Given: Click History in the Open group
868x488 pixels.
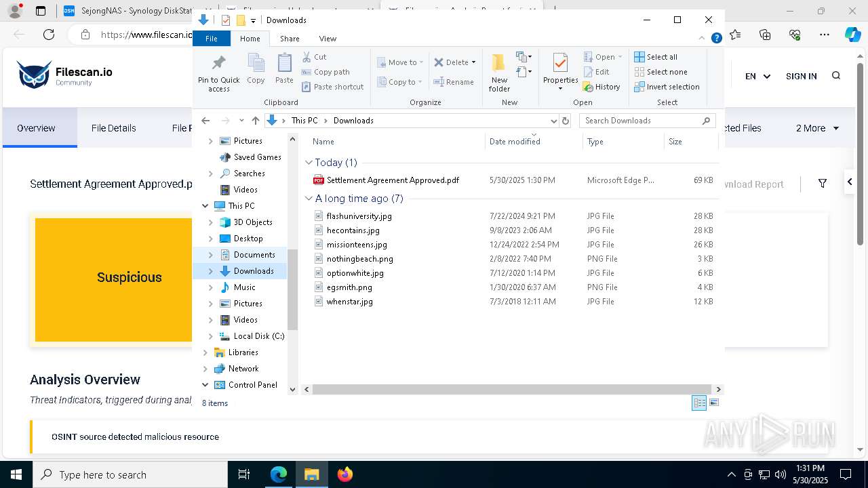Looking at the screenshot, I should [x=601, y=87].
